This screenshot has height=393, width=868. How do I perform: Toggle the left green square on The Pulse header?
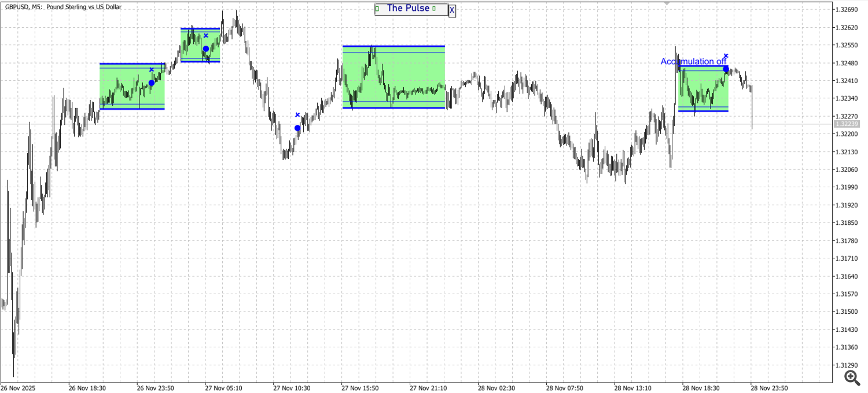point(377,8)
